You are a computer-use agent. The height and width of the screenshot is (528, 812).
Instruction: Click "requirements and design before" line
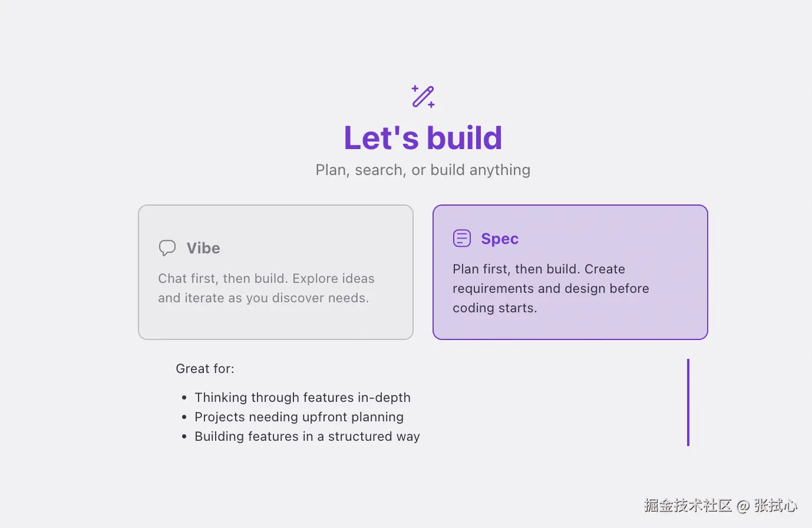tap(551, 289)
